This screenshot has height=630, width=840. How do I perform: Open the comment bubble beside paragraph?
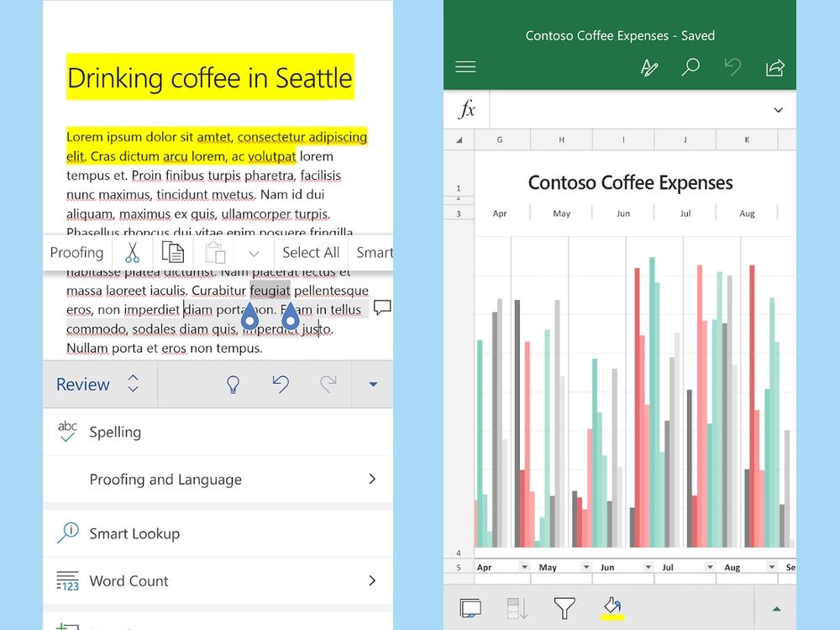(382, 307)
